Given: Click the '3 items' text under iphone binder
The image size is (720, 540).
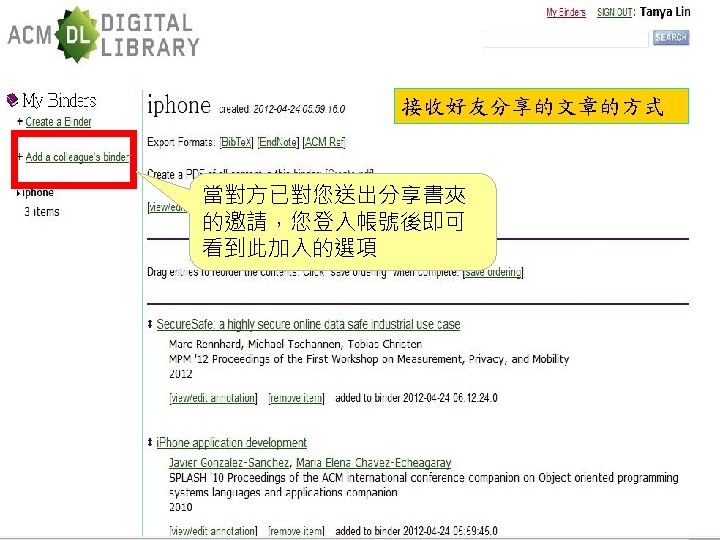Looking at the screenshot, I should coord(42,212).
